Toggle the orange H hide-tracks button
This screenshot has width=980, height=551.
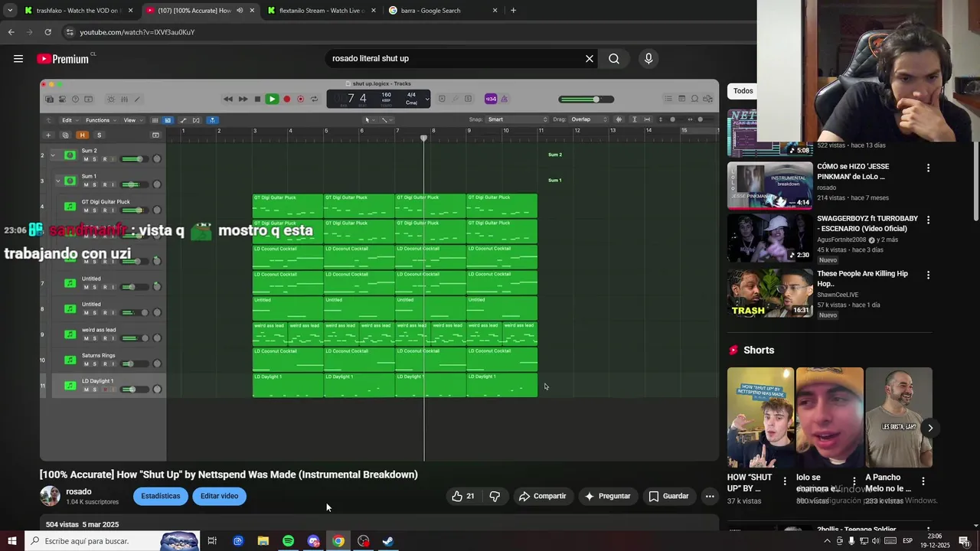click(82, 135)
